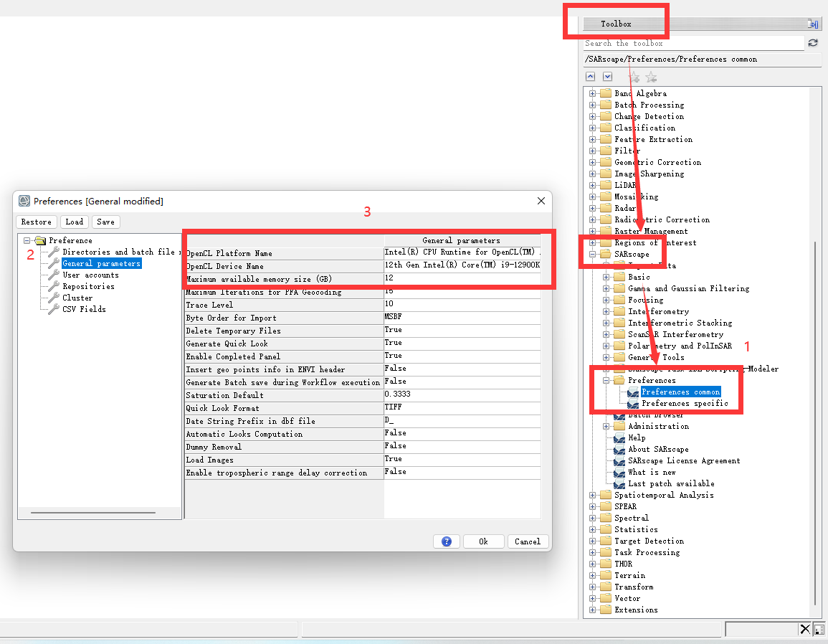The width and height of the screenshot is (828, 644).
Task: Expand the Interferometric Stacking subfolder
Action: pos(606,323)
